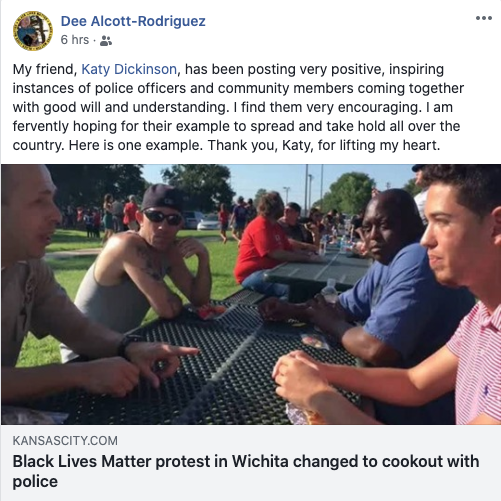
Task: Click the water bottle on the picnic table
Action: [x=330, y=291]
